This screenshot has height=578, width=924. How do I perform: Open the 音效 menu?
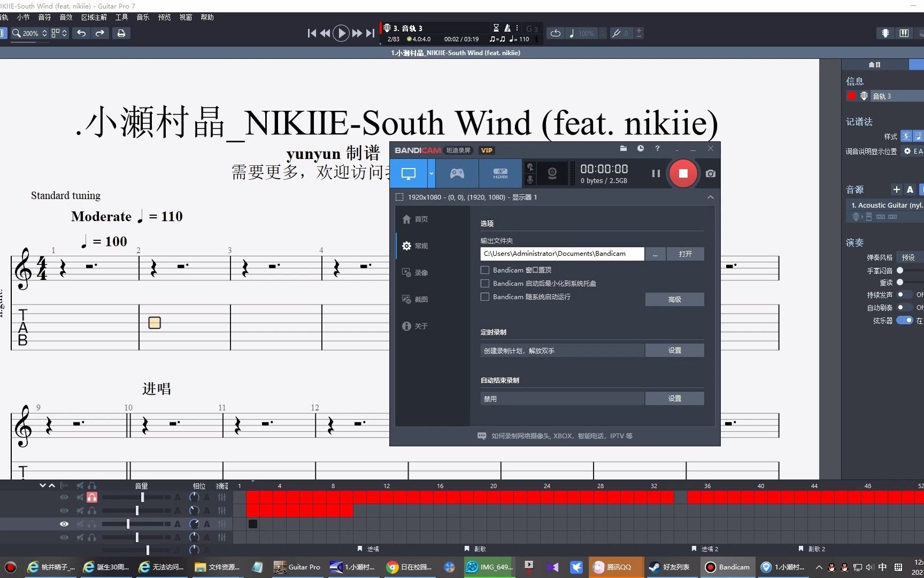[66, 17]
